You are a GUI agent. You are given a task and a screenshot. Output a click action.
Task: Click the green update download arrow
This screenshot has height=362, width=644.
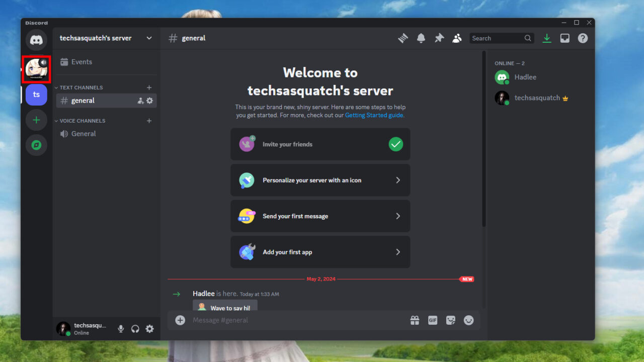tap(546, 38)
